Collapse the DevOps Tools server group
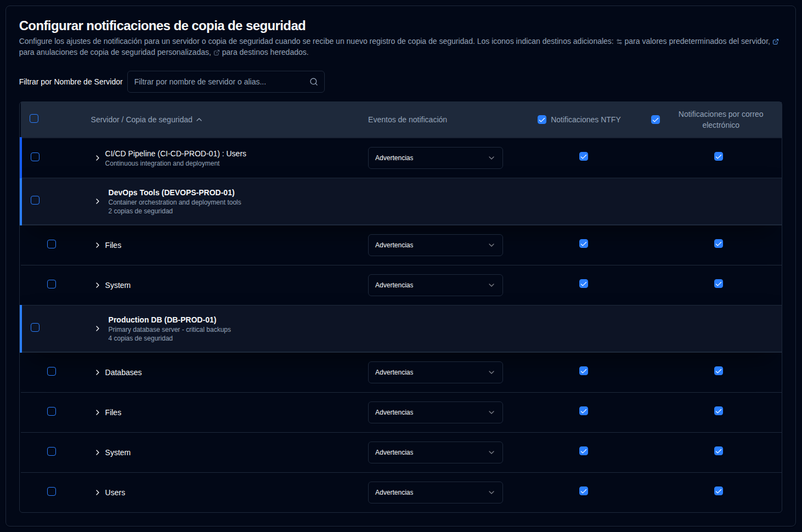Viewport: 802px width, 532px height. [x=98, y=201]
